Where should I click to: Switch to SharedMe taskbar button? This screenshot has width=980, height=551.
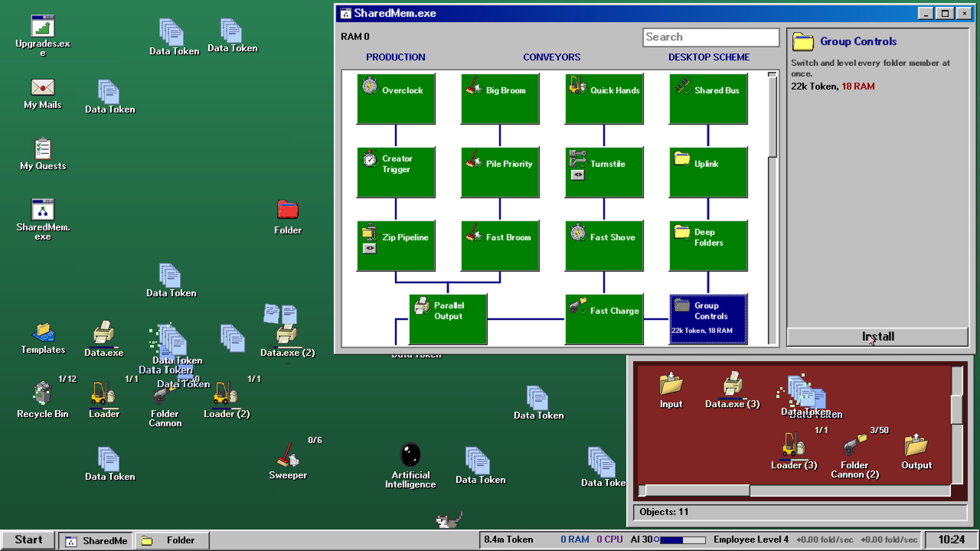coord(96,541)
